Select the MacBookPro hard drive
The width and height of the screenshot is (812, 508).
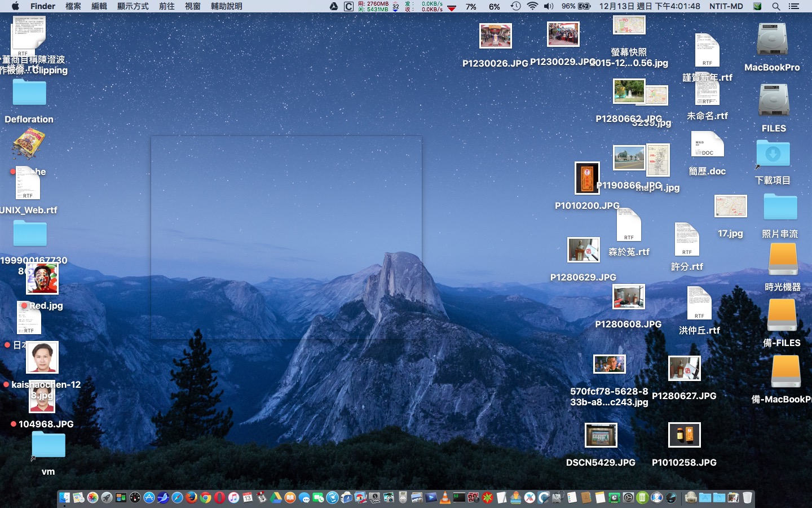[x=772, y=40]
